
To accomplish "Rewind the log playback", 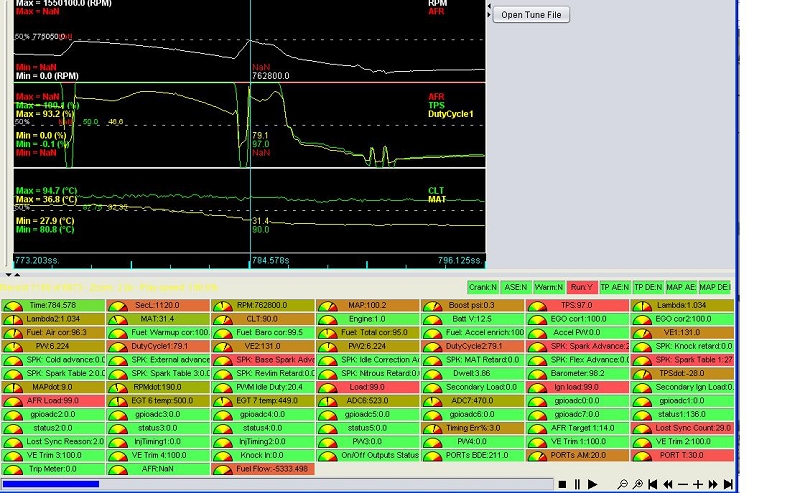I will (668, 484).
